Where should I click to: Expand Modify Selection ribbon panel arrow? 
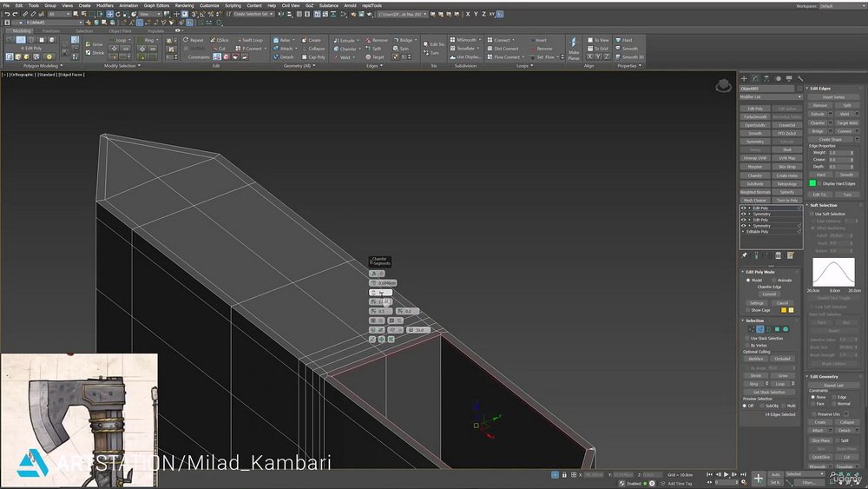tap(139, 66)
